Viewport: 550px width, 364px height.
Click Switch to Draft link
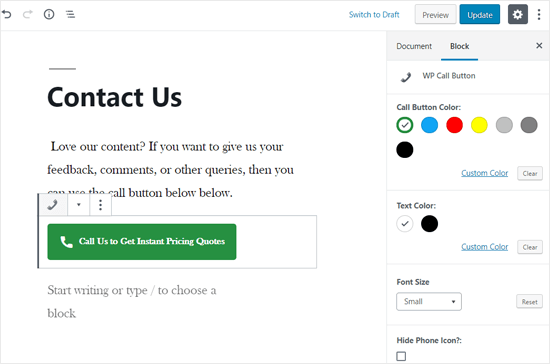coord(374,15)
